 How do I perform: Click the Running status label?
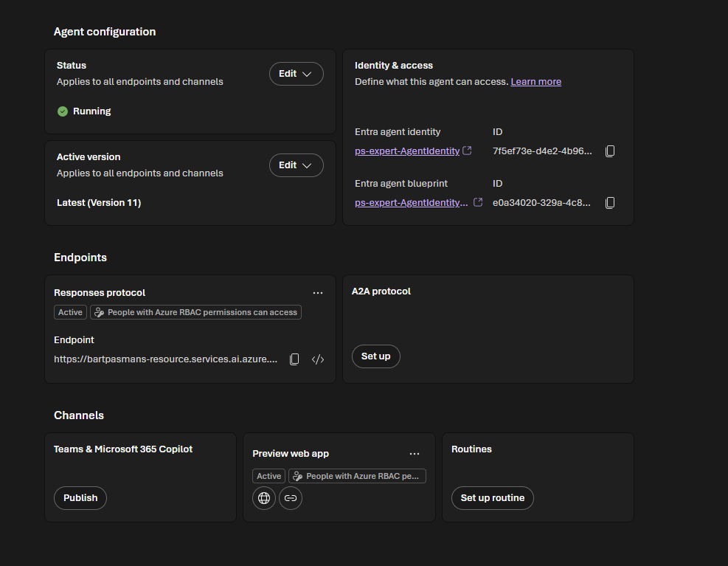92,111
